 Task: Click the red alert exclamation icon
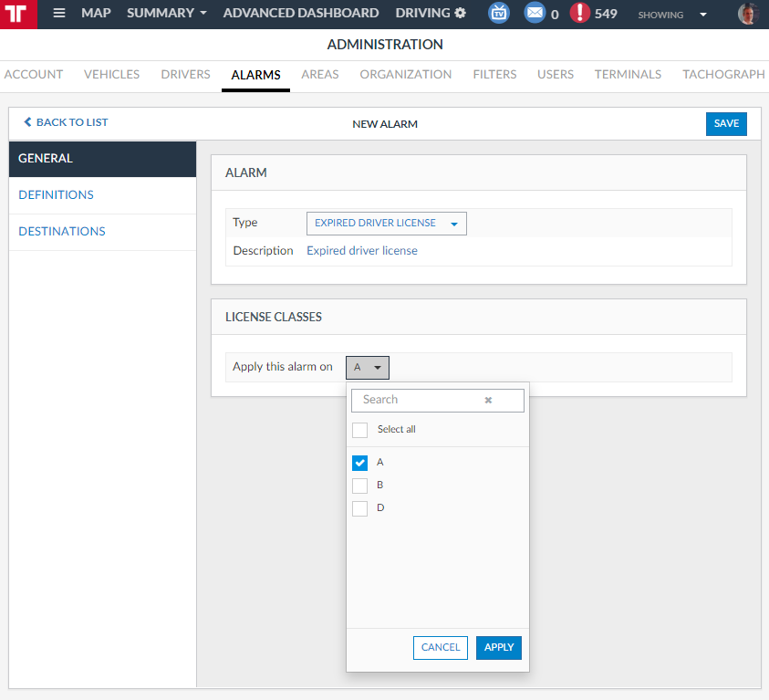tap(579, 14)
